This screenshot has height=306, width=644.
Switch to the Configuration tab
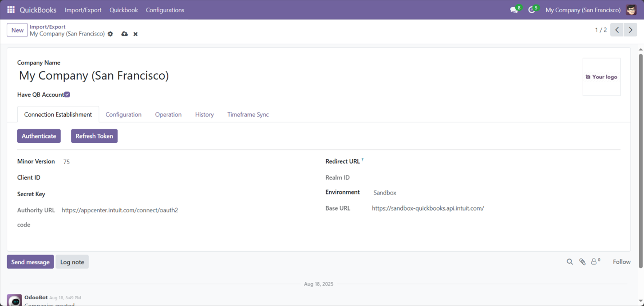[123, 114]
